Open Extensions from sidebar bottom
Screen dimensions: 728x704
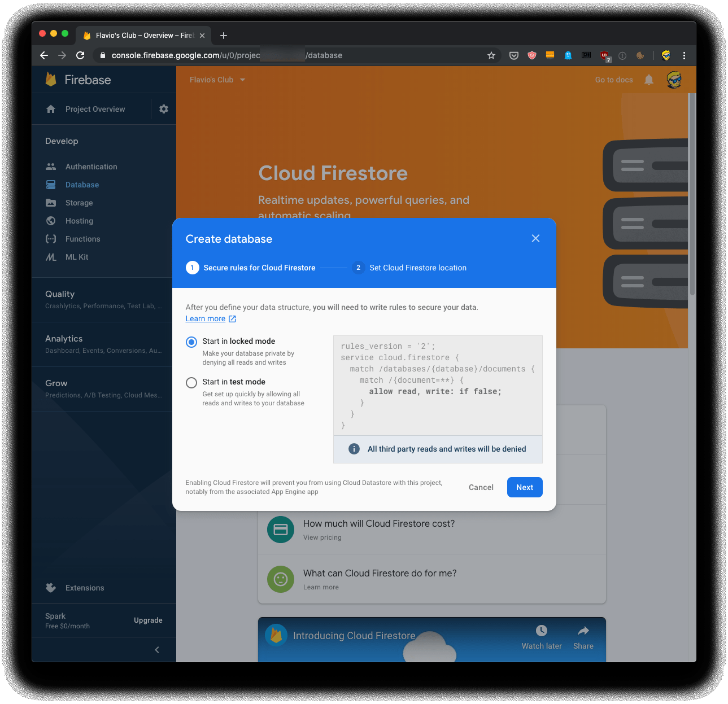pyautogui.click(x=85, y=588)
